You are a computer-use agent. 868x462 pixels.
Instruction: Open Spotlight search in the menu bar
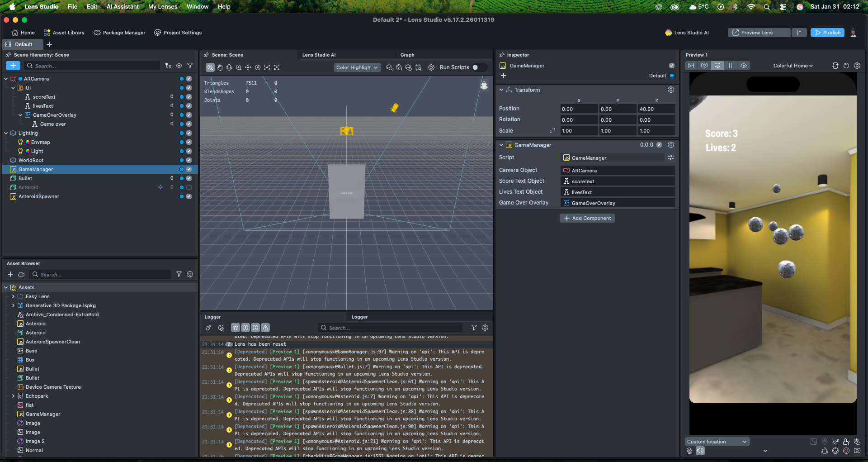click(767, 7)
